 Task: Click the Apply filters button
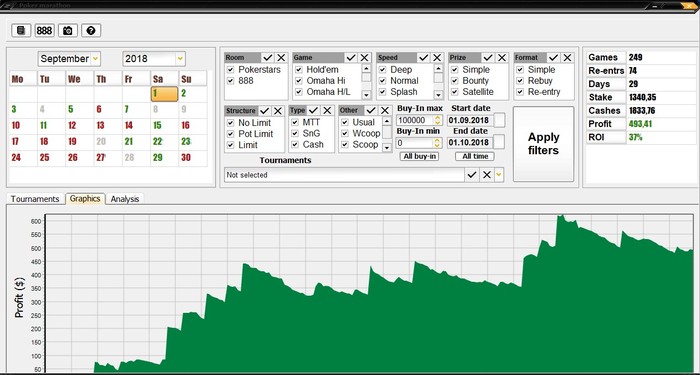click(543, 144)
